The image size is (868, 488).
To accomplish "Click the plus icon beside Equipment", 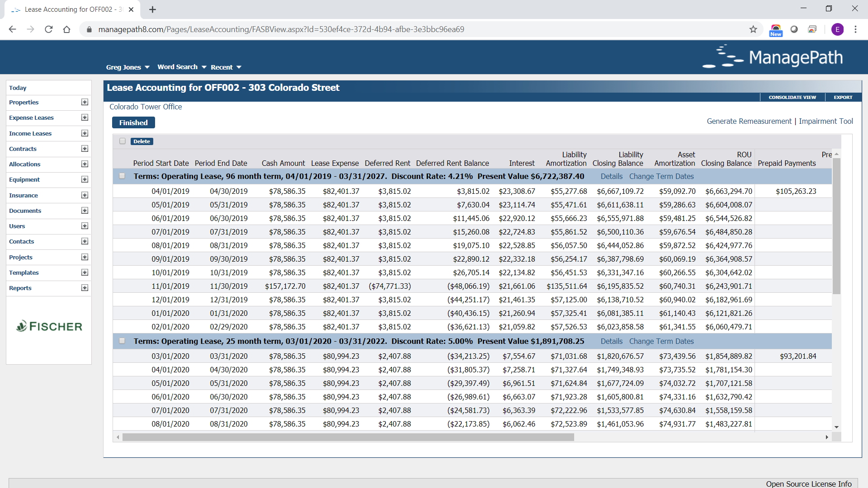I will [85, 179].
